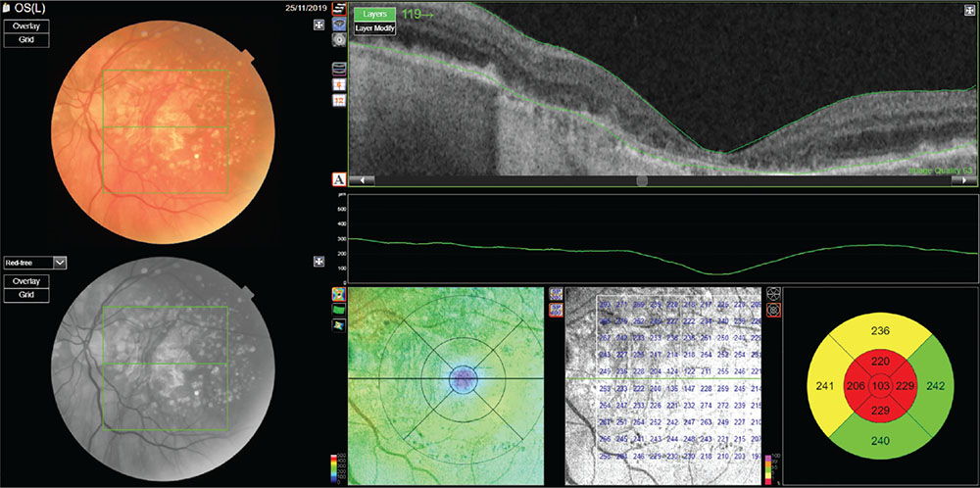This screenshot has height=488, width=980.
Task: Select the green 3D surface map icon
Action: (339, 309)
